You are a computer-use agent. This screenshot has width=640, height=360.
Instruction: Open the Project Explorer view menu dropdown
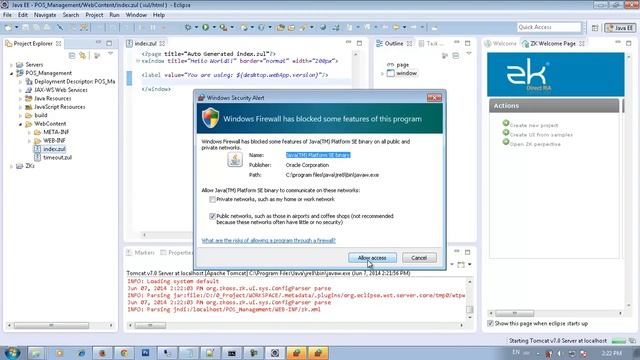(110, 54)
